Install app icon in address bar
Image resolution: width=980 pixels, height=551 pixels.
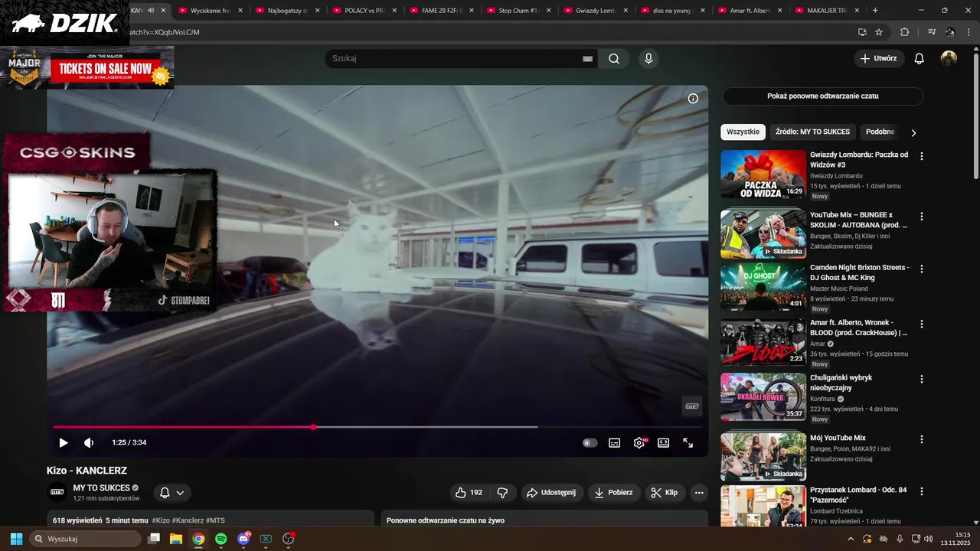[x=862, y=32]
